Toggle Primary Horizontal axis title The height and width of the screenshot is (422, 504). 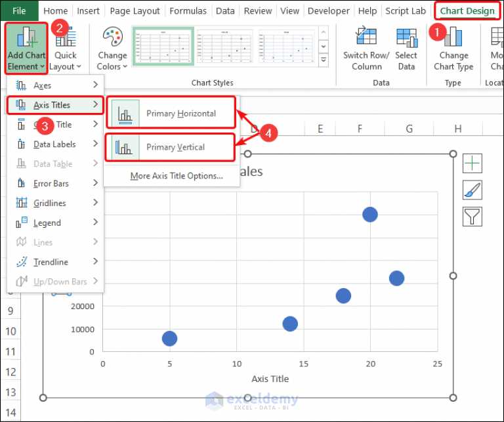pyautogui.click(x=171, y=113)
